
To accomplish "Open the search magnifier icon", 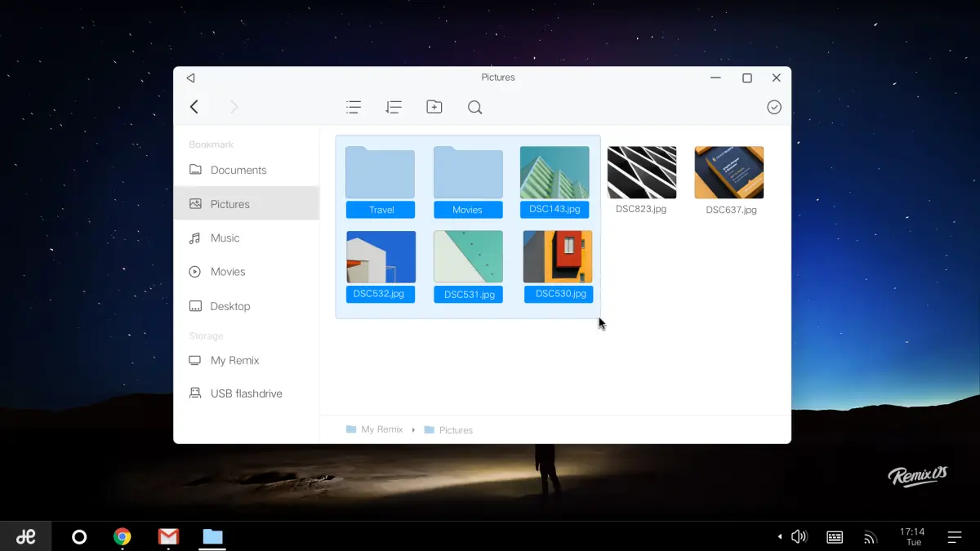I will click(475, 107).
